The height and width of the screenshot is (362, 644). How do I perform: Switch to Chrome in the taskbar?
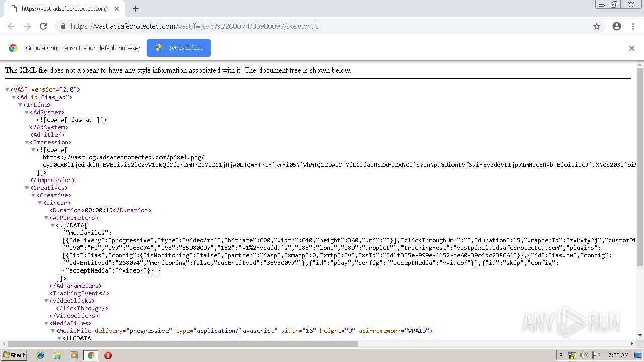click(91, 355)
